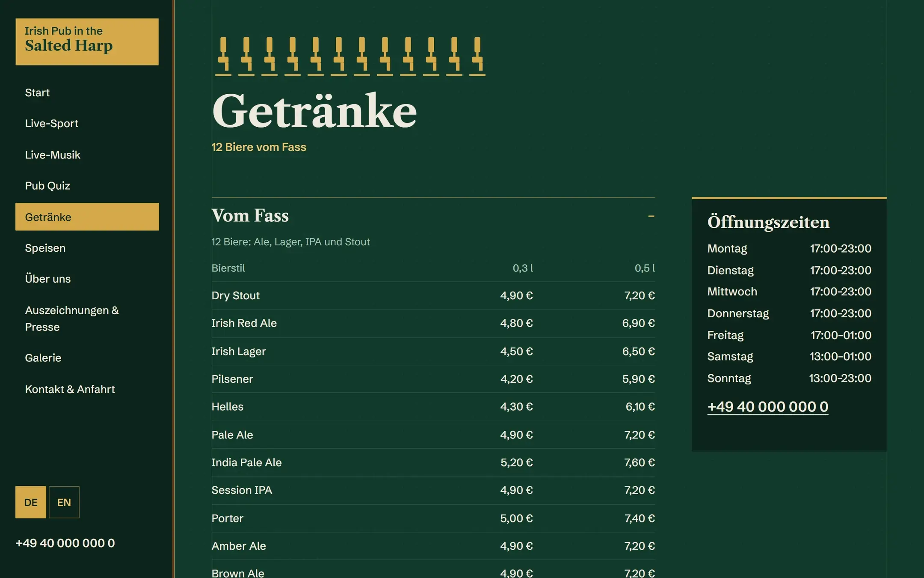Select the Dry Stout row
Image resolution: width=924 pixels, height=578 pixels.
433,295
